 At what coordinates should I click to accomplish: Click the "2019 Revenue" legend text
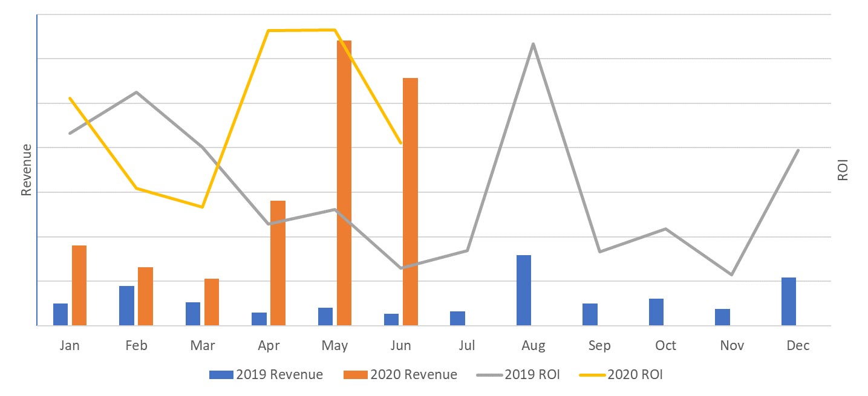coord(279,375)
